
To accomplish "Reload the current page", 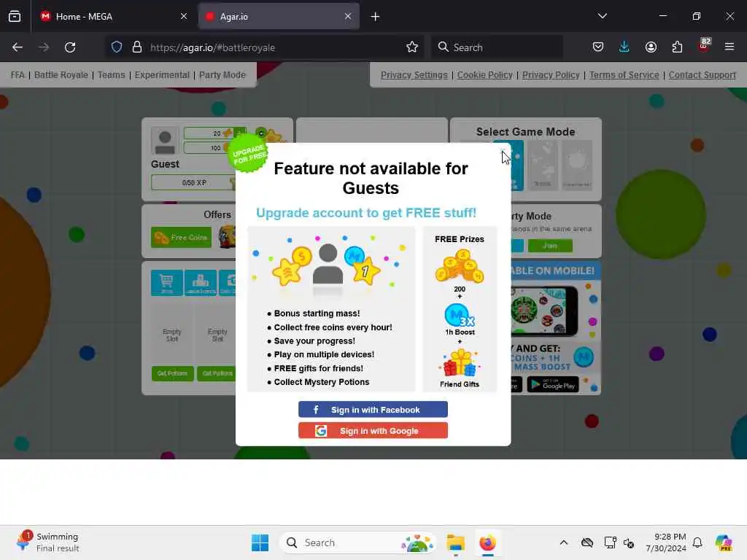I will pos(70,47).
